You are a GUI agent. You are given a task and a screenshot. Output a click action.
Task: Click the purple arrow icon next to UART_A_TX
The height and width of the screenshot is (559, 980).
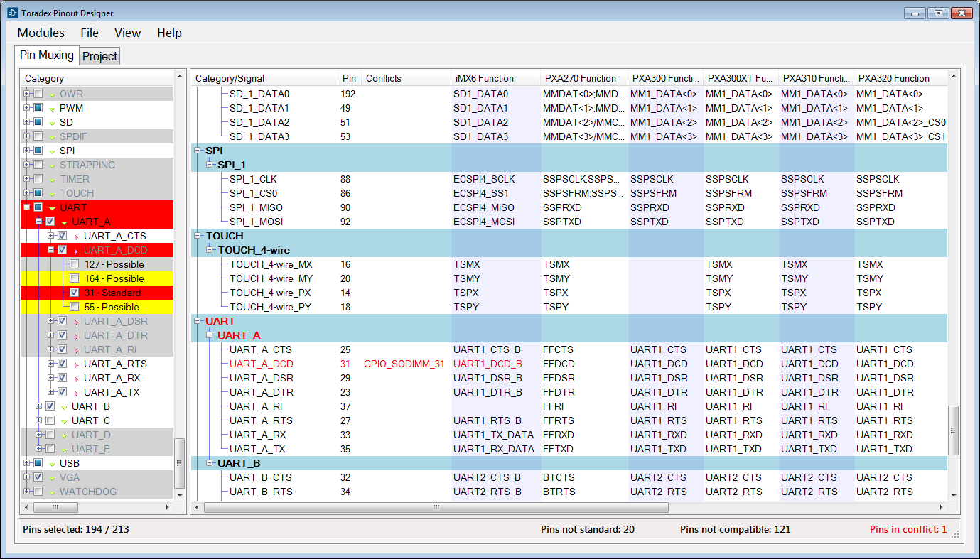[x=76, y=393]
